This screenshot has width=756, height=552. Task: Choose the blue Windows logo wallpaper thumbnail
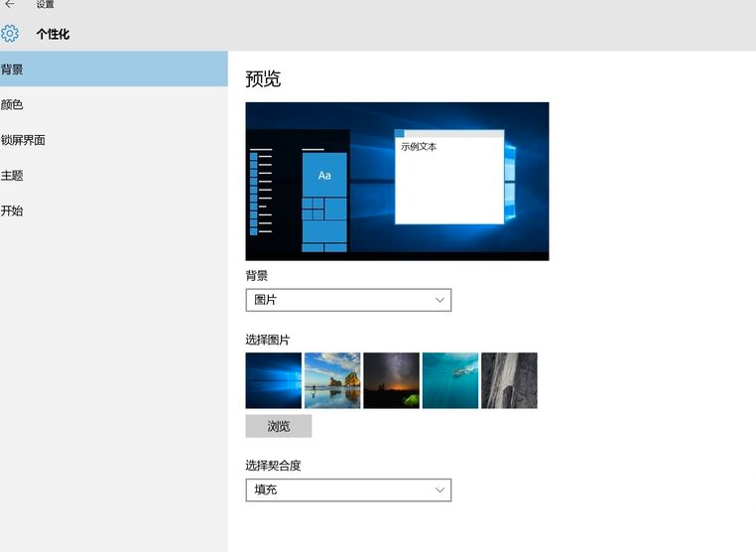point(273,380)
